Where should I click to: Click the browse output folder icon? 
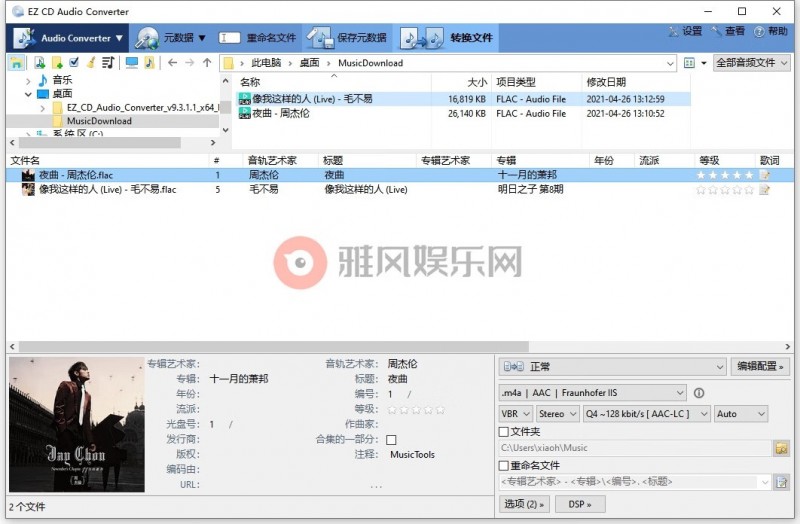pos(781,448)
